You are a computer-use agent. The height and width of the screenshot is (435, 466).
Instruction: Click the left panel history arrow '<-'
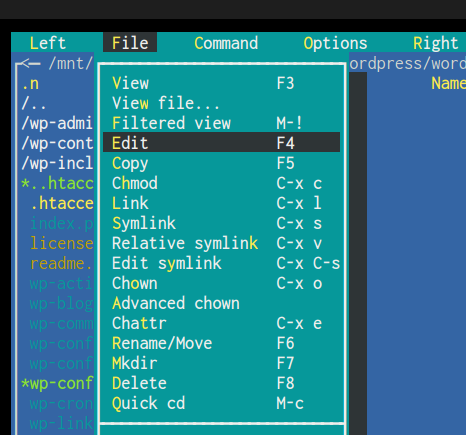coord(30,63)
